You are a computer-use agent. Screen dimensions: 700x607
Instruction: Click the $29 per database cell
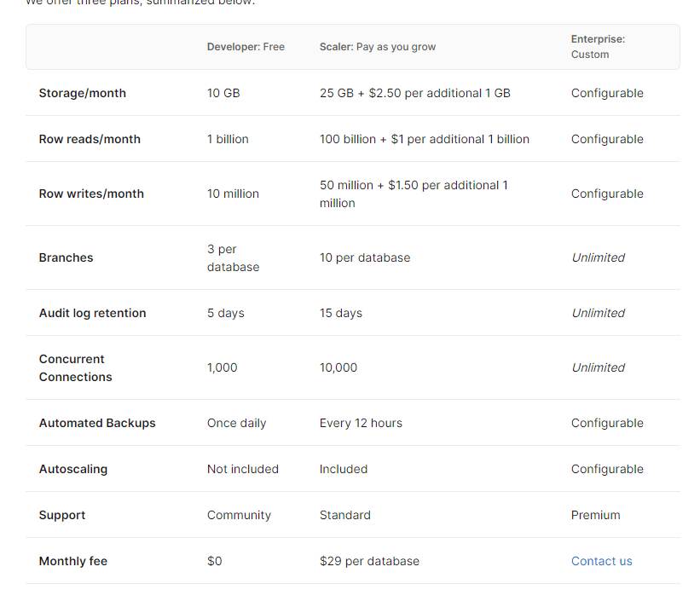click(x=369, y=561)
